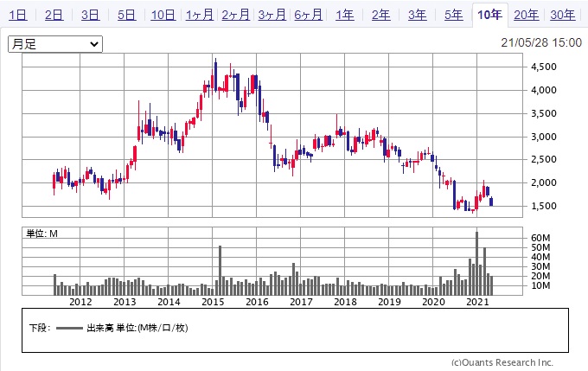Click the 2016 year axis label
This screenshot has height=371, width=588.
(257, 302)
